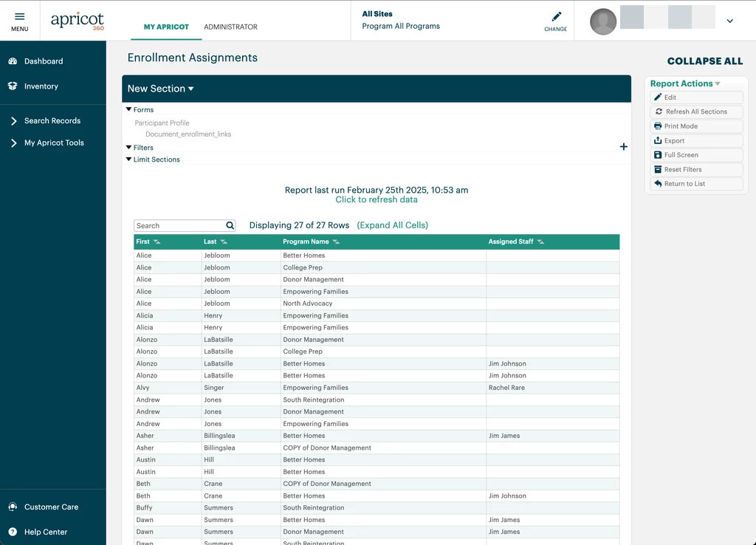756x545 pixels.
Task: Click the Last column filter icon
Action: point(224,241)
